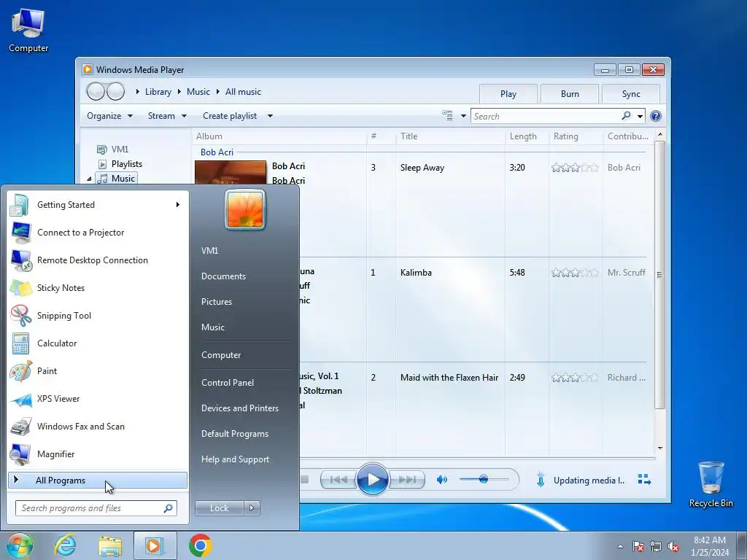Viewport: 747px width, 560px height.
Task: Open Documents from Start menu
Action: click(x=223, y=276)
